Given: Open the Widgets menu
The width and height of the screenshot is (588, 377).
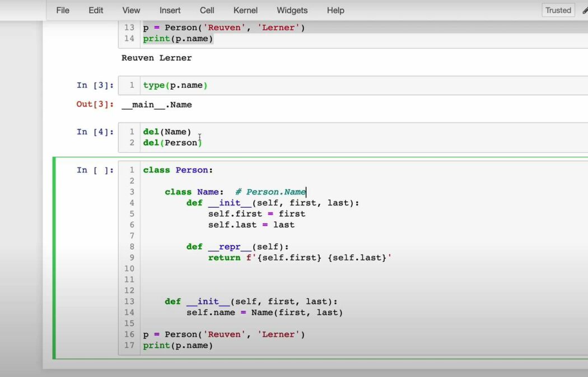Looking at the screenshot, I should tap(292, 10).
